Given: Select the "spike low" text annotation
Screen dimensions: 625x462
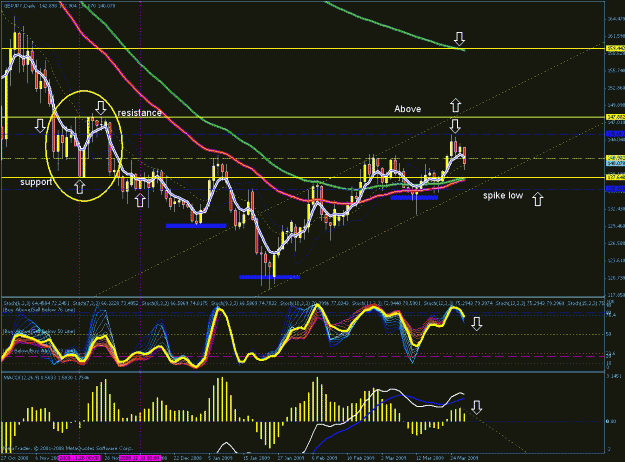Looking at the screenshot, I should coord(503,196).
